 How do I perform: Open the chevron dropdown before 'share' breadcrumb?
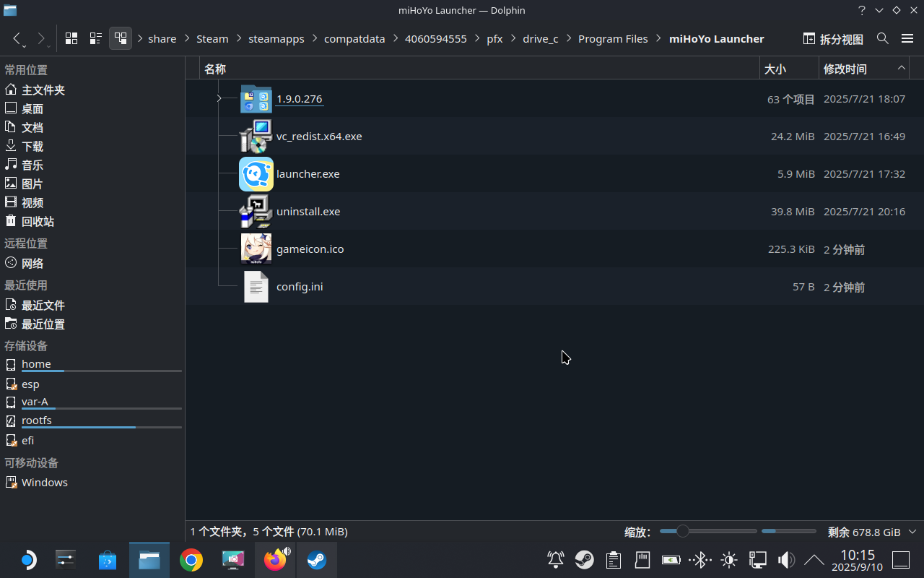(140, 38)
